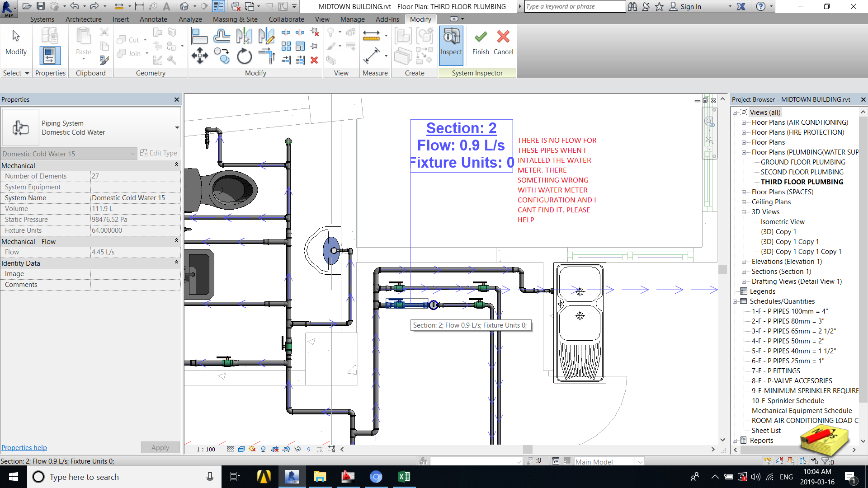Toggle Temporary Hide/Isolate lightbulb icon
The height and width of the screenshot is (488, 868).
[x=297, y=449]
